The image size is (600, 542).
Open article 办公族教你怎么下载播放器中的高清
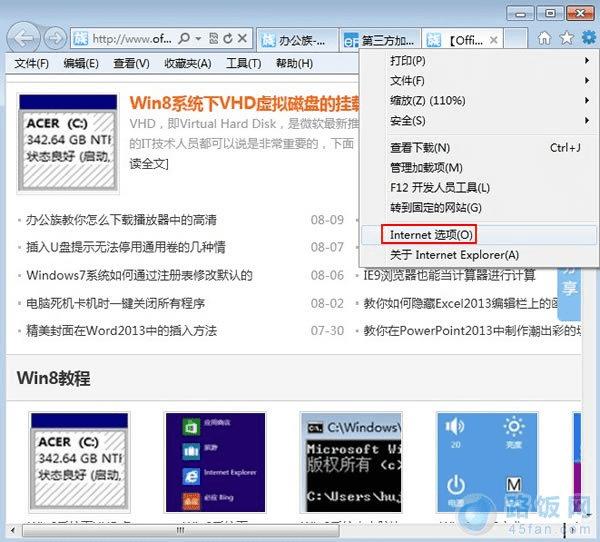(x=121, y=220)
